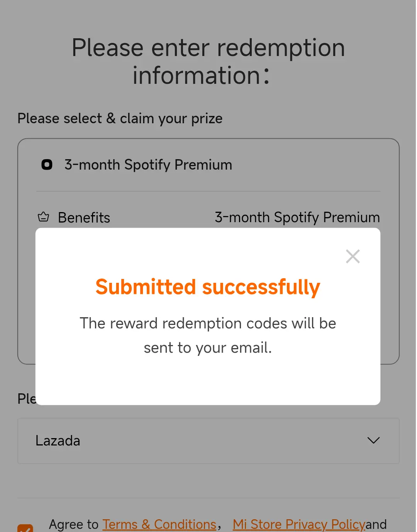
Task: Open the Lazada platform dropdown
Action: point(208,441)
